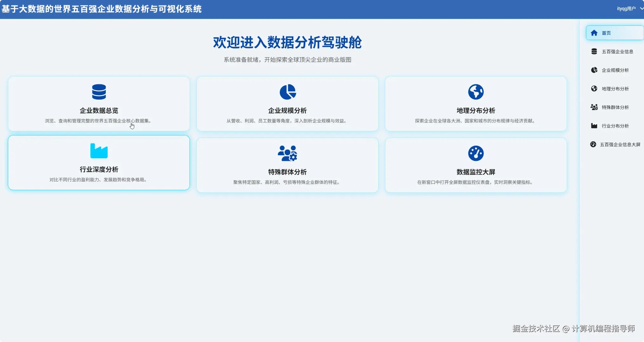The image size is (644, 342).
Task: Click the heading 欢迎进入数据分析驾驶舱
Action: coord(287,42)
